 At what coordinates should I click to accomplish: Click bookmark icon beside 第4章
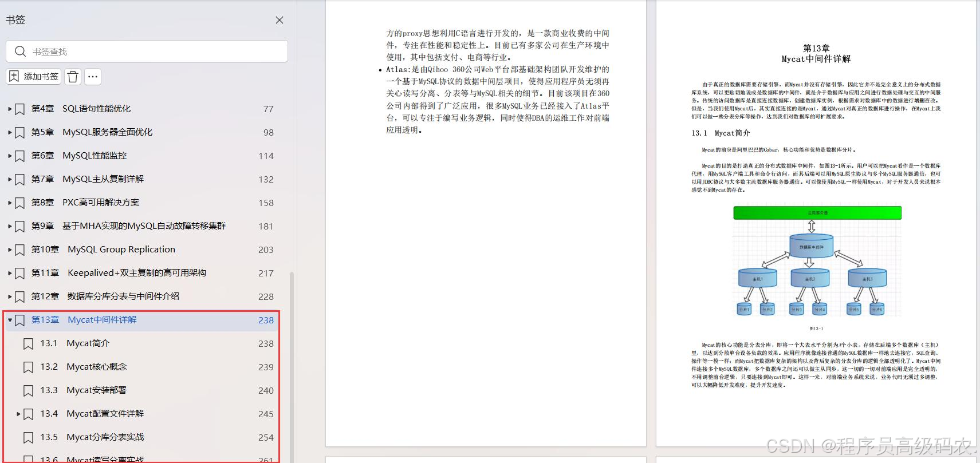click(x=20, y=109)
